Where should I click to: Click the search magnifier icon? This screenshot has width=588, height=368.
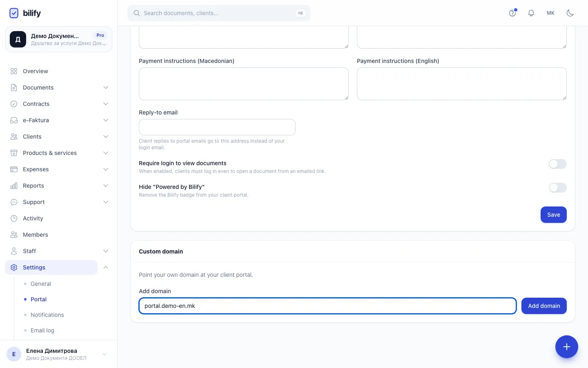tap(137, 13)
